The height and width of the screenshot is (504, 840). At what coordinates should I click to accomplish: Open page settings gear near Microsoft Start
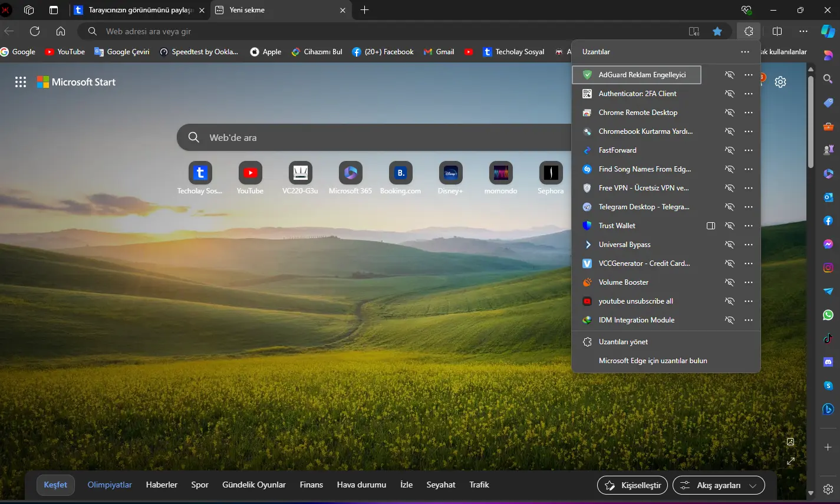(780, 82)
